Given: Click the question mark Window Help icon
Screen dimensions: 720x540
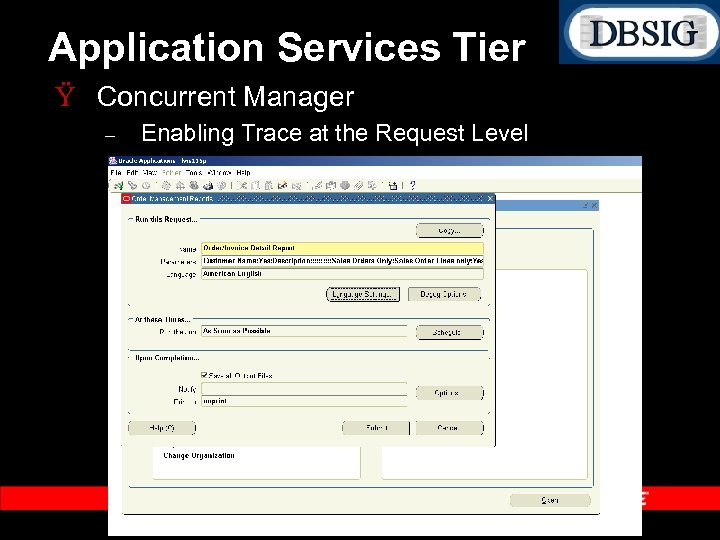Looking at the screenshot, I should (412, 186).
